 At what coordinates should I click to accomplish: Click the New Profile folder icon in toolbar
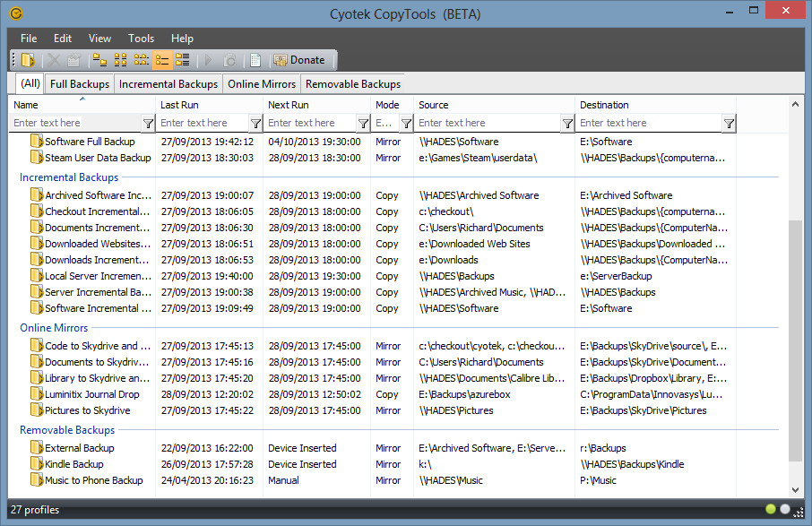point(28,60)
